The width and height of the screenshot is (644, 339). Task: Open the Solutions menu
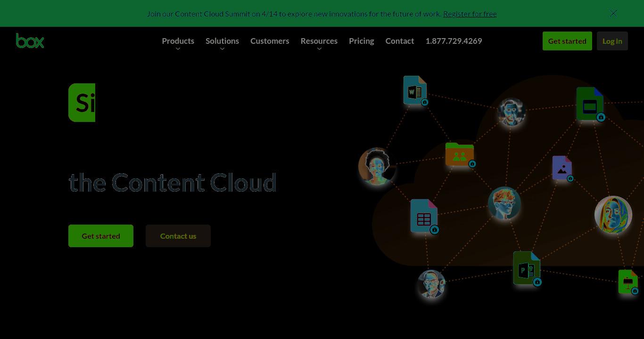pos(222,41)
